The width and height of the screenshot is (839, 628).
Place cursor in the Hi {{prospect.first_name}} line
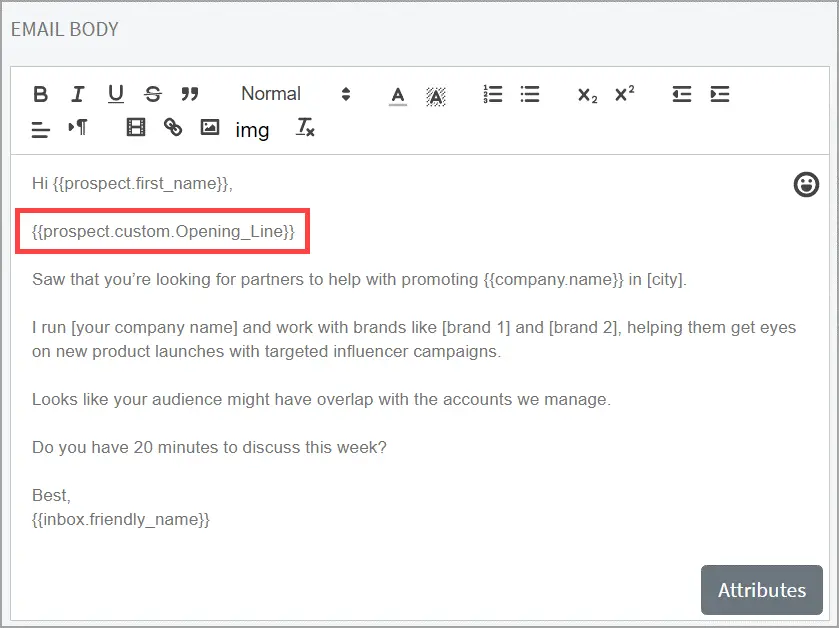(132, 183)
